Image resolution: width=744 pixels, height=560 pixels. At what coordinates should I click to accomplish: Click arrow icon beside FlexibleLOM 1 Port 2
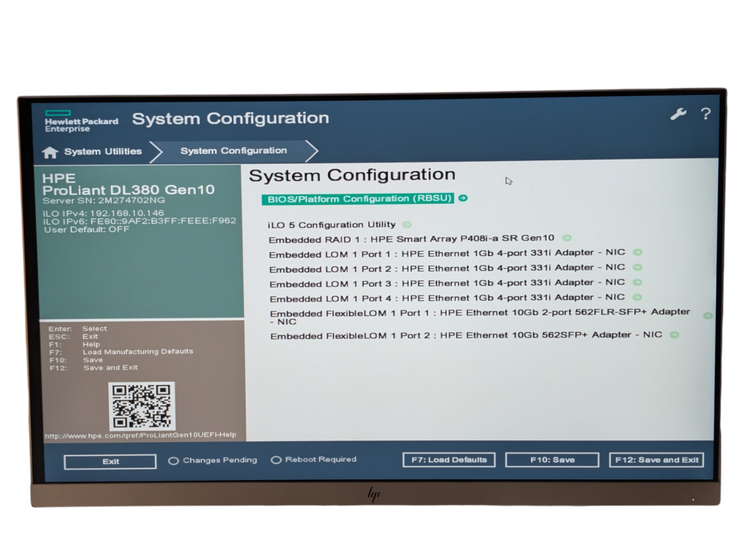pos(674,334)
